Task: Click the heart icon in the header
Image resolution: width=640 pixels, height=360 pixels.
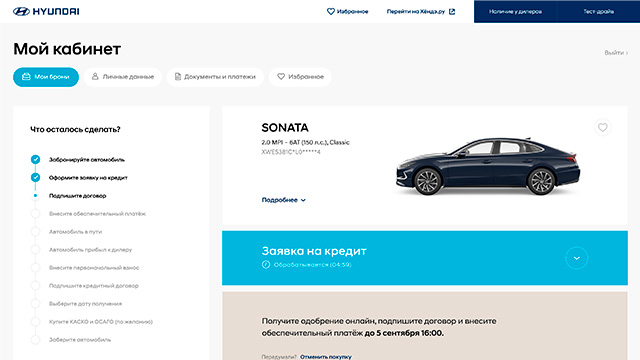Action: [331, 11]
